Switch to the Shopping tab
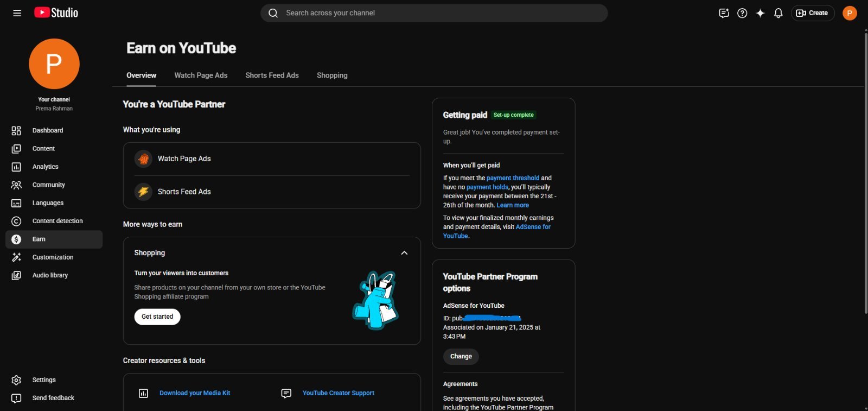Screen dimensions: 868x411 [x=332, y=75]
